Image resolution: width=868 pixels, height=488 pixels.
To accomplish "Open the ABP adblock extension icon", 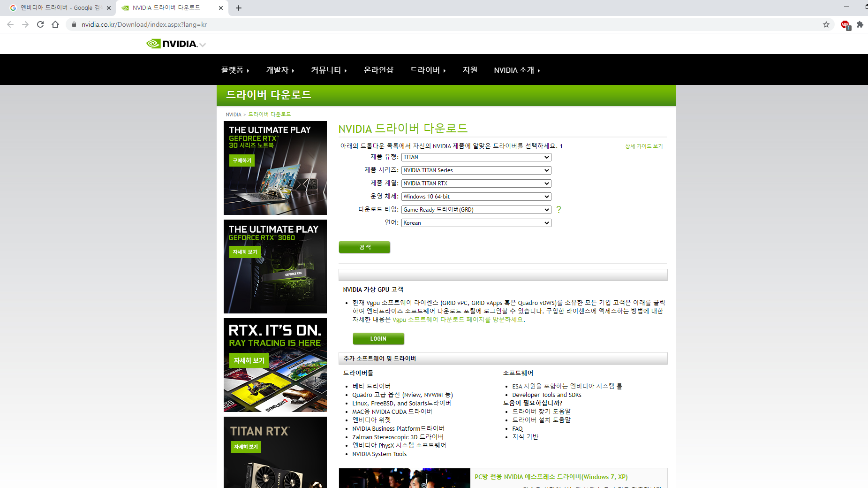I will pos(845,25).
